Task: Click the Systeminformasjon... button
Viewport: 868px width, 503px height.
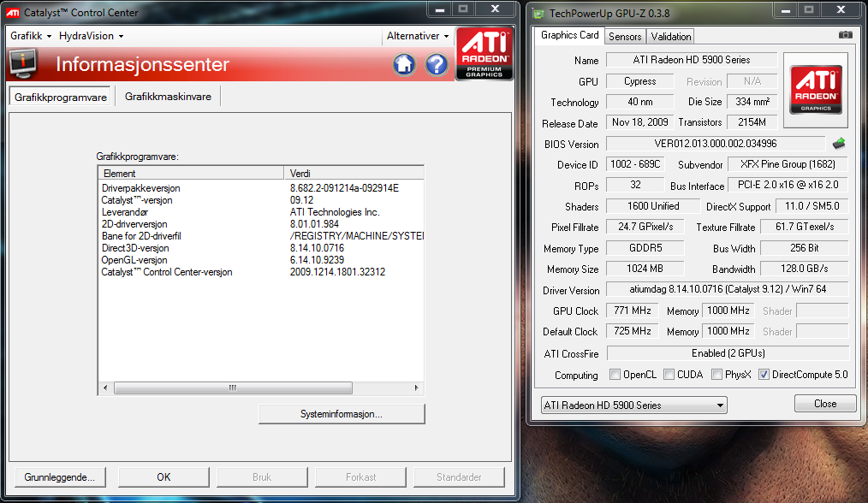Action: [342, 414]
